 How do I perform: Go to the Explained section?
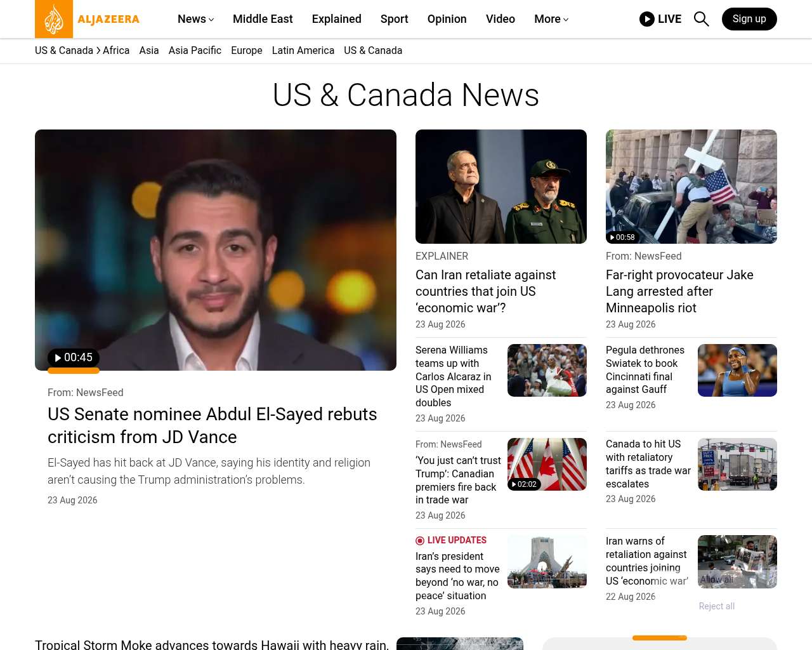coord(337,19)
